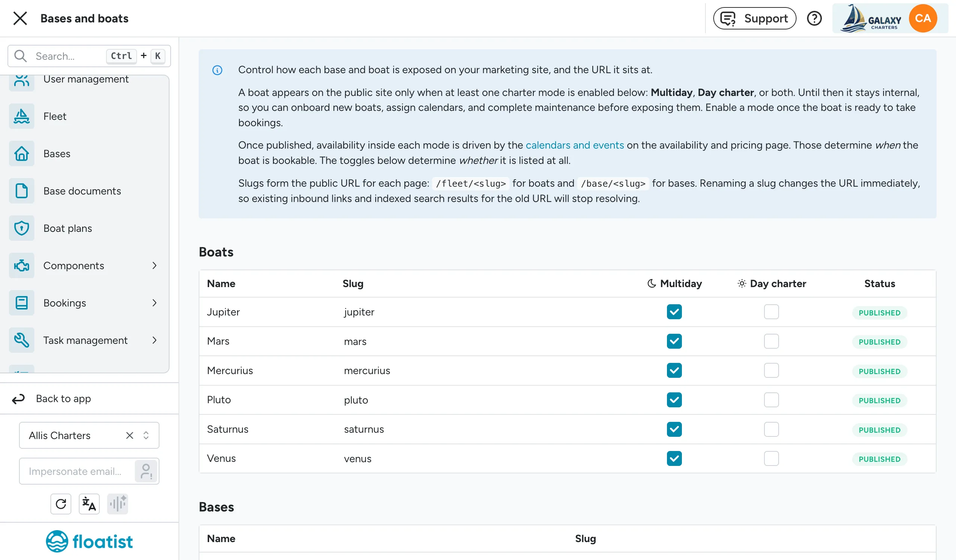Enable Day charter for Pluto
Viewport: 956px width, 560px height.
point(771,399)
